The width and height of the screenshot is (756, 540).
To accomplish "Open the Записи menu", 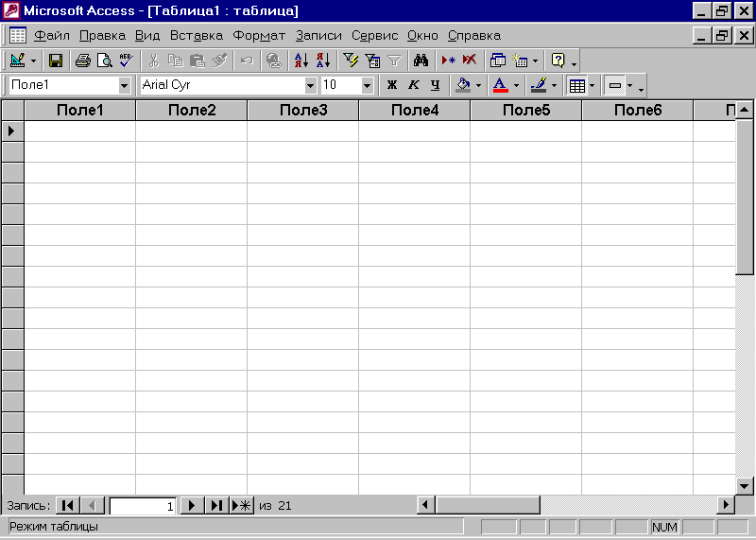I will pyautogui.click(x=318, y=36).
